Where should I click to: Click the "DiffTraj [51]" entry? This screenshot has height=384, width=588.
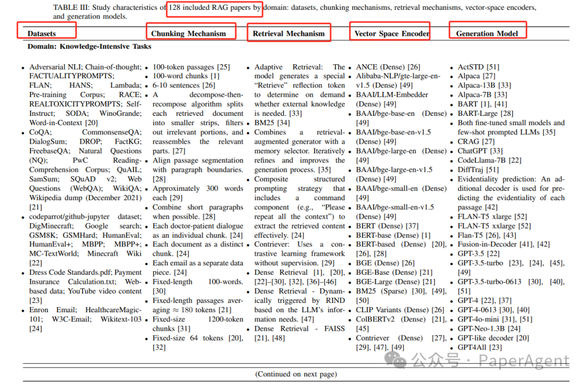[478, 170]
